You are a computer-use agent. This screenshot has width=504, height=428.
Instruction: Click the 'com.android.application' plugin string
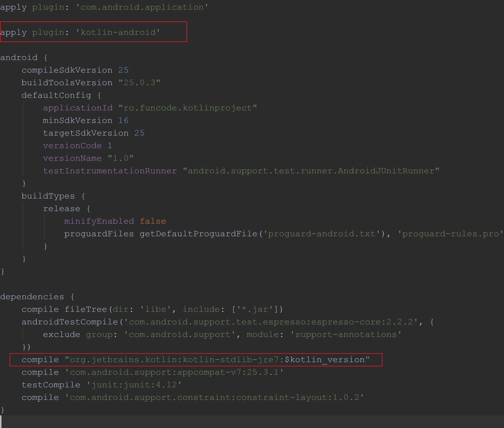coord(142,7)
